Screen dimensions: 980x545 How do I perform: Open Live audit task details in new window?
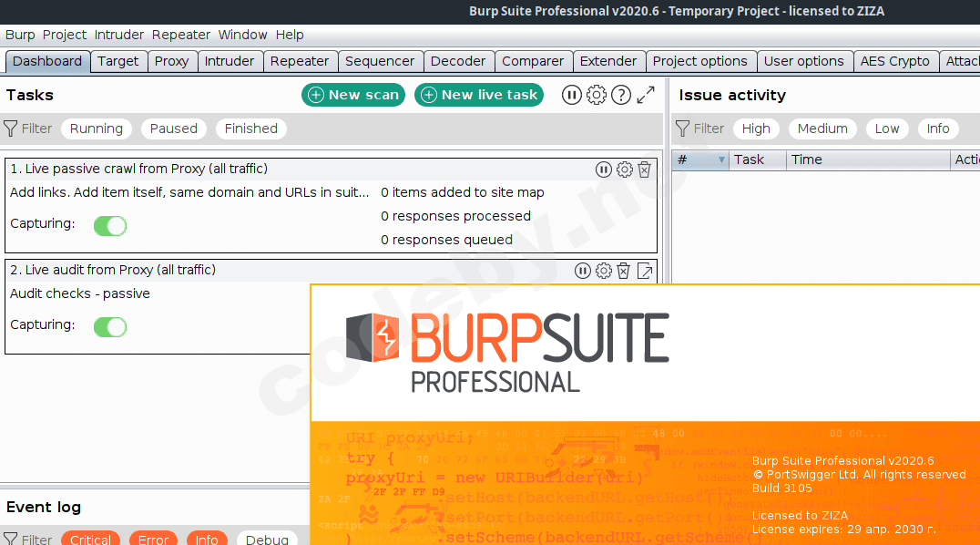(x=644, y=271)
